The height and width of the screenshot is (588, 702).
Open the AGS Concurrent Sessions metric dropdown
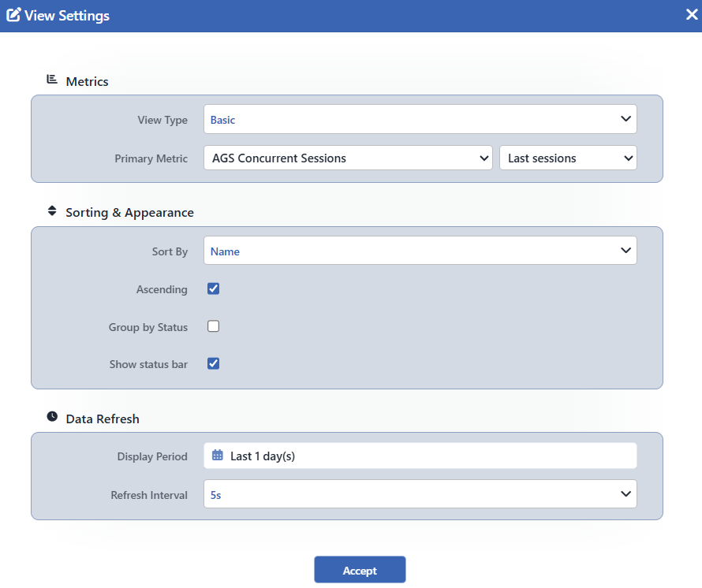[x=348, y=158]
